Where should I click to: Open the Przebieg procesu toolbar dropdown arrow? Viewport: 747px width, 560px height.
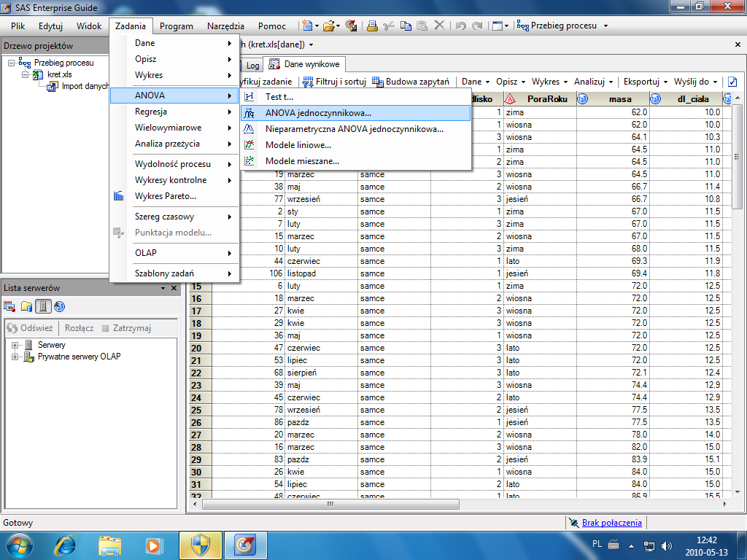click(605, 26)
